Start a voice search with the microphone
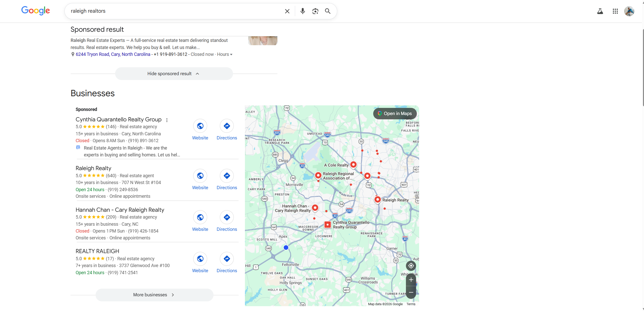The image size is (644, 311). pos(302,11)
